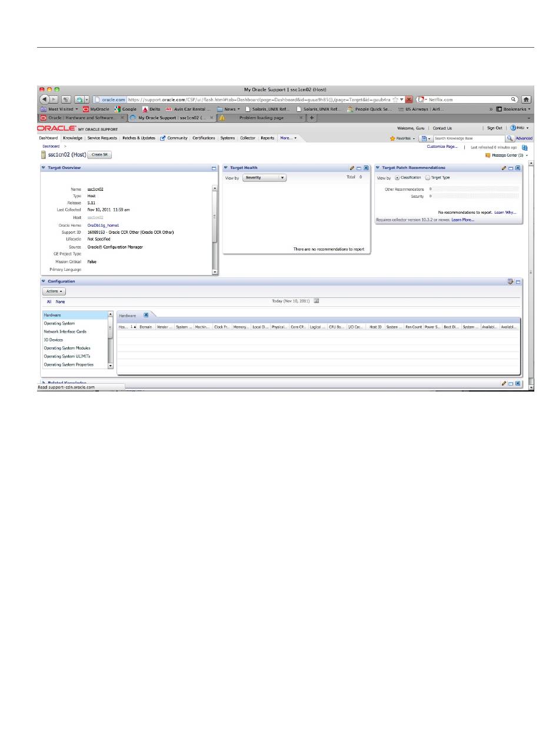This screenshot has height=756, width=559.
Task: Go back with the browser back arrow
Action: (44, 100)
